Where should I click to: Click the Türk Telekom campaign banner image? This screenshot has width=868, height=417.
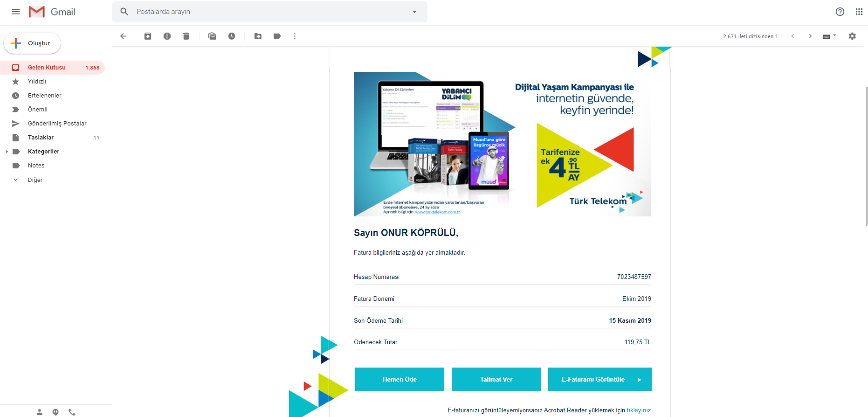tap(503, 144)
